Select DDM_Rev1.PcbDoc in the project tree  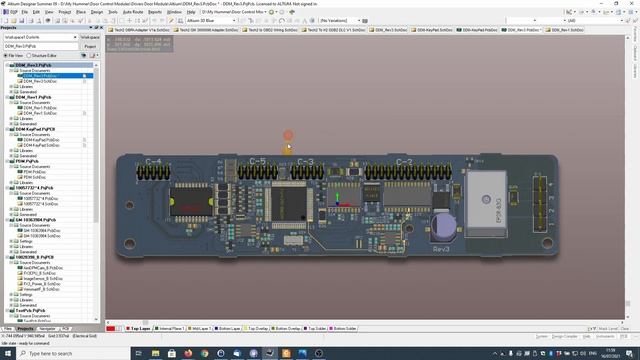pos(40,108)
